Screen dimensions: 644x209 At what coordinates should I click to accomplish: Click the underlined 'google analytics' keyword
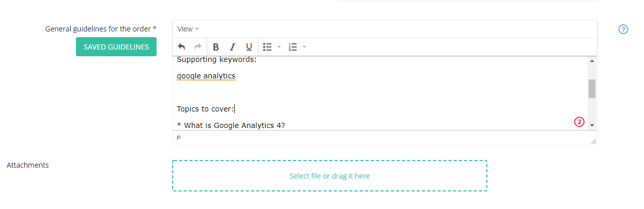(206, 76)
